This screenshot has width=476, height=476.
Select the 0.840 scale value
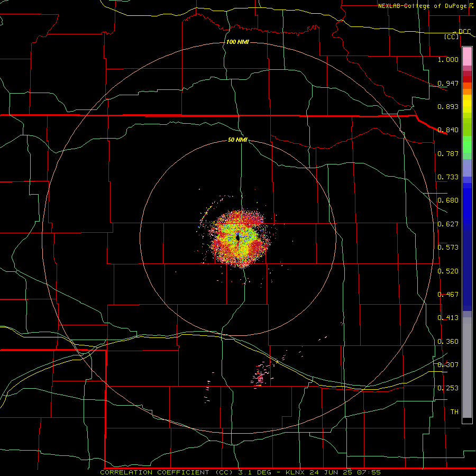tap(448, 130)
